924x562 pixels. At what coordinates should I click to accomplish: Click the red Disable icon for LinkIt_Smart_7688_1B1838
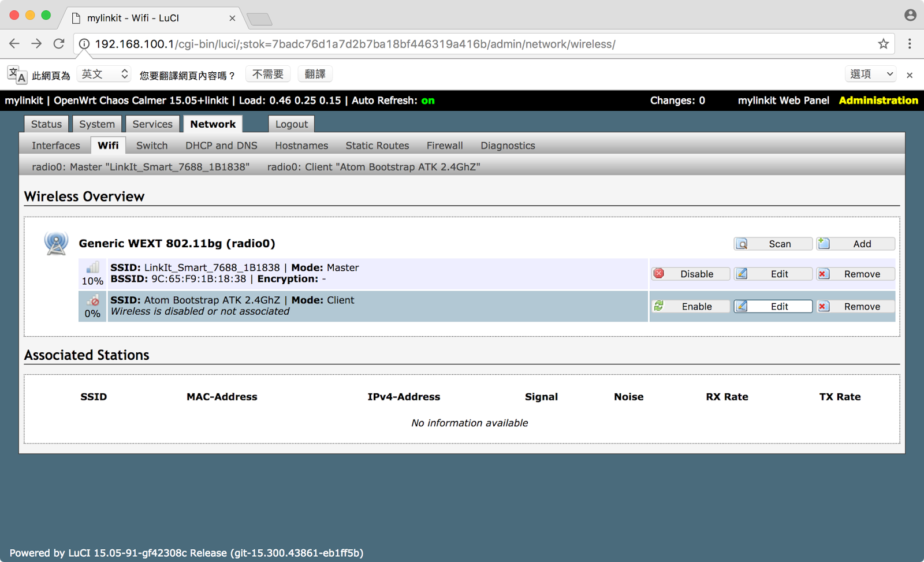(658, 273)
